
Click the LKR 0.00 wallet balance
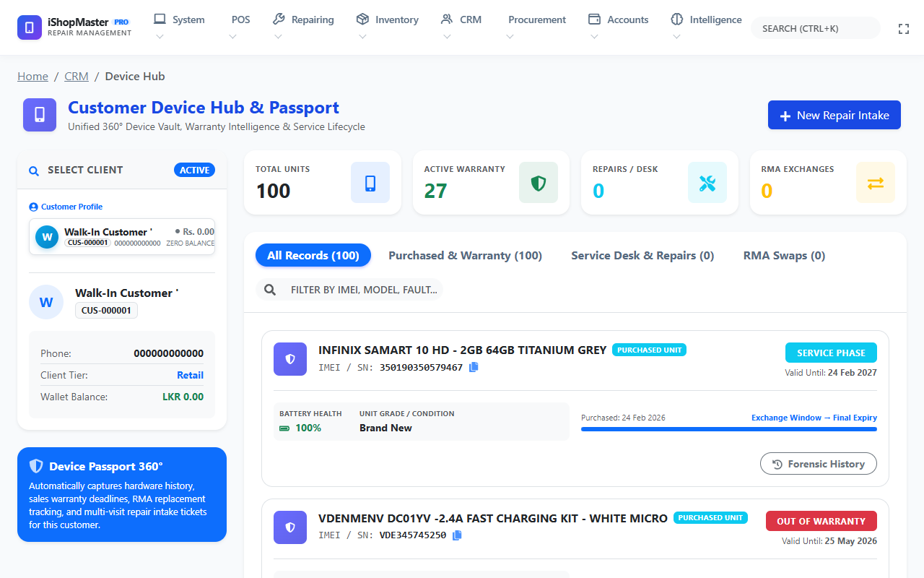pyautogui.click(x=183, y=397)
